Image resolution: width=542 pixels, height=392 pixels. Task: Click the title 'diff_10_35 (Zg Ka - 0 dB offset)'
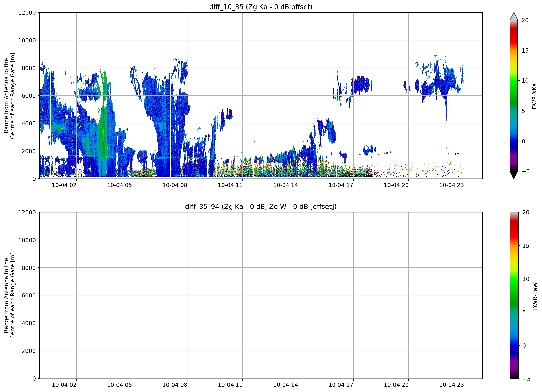(x=261, y=7)
